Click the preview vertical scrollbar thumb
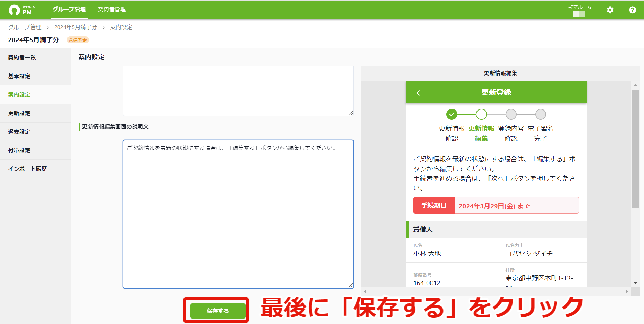The height and width of the screenshot is (324, 644). [635, 149]
